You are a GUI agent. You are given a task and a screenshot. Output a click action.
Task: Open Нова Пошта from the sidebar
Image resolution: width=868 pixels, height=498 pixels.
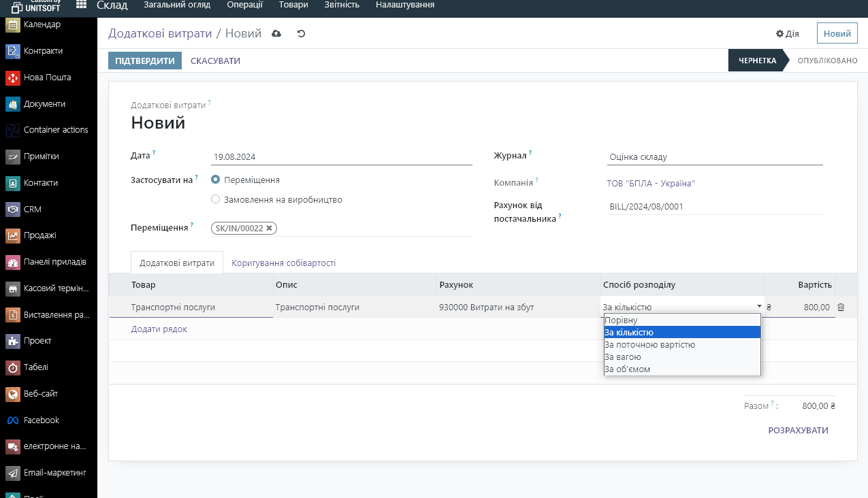tap(48, 78)
